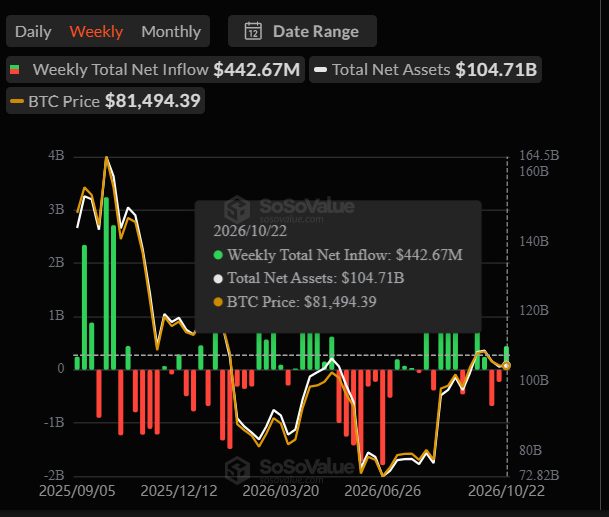Click the 140B right axis label
The height and width of the screenshot is (517, 609).
[534, 242]
